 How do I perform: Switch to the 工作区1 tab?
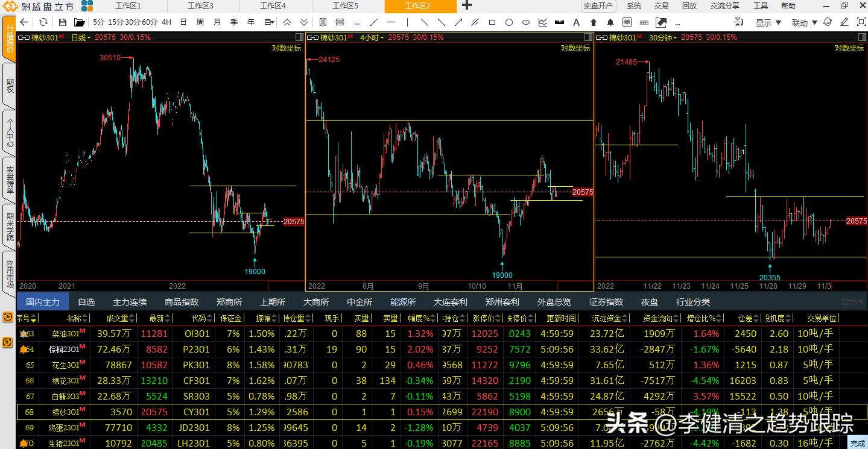point(128,6)
